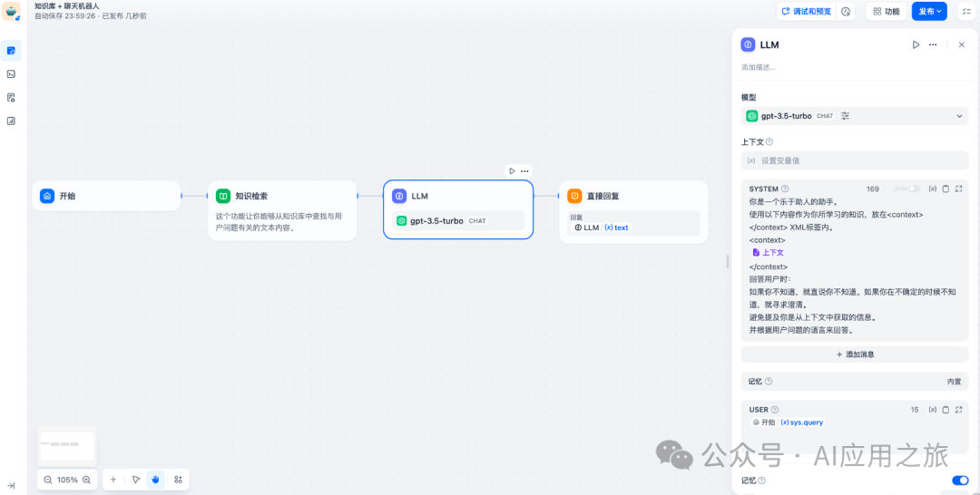Select the pointer mode tool
Screen dimensions: 980x495
135,480
